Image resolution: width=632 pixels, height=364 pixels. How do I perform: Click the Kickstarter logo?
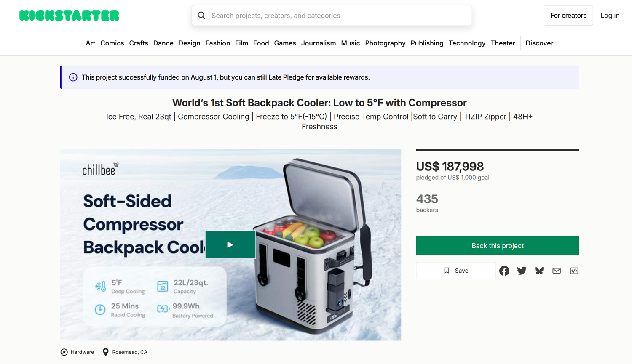(69, 16)
